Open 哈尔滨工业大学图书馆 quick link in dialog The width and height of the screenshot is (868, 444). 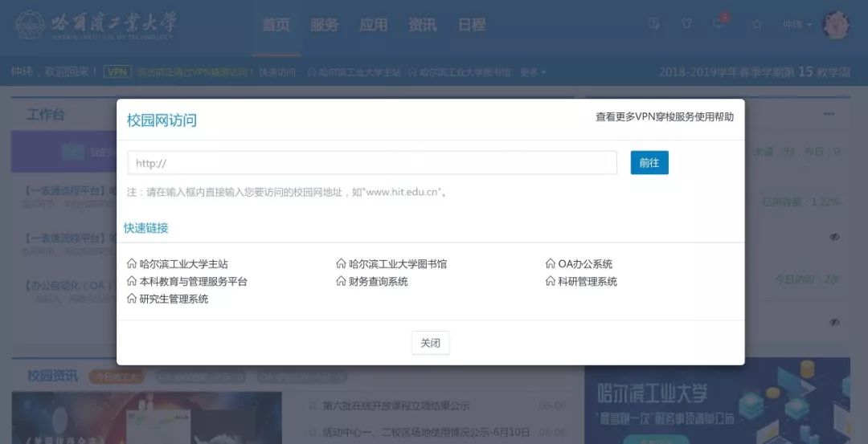398,264
